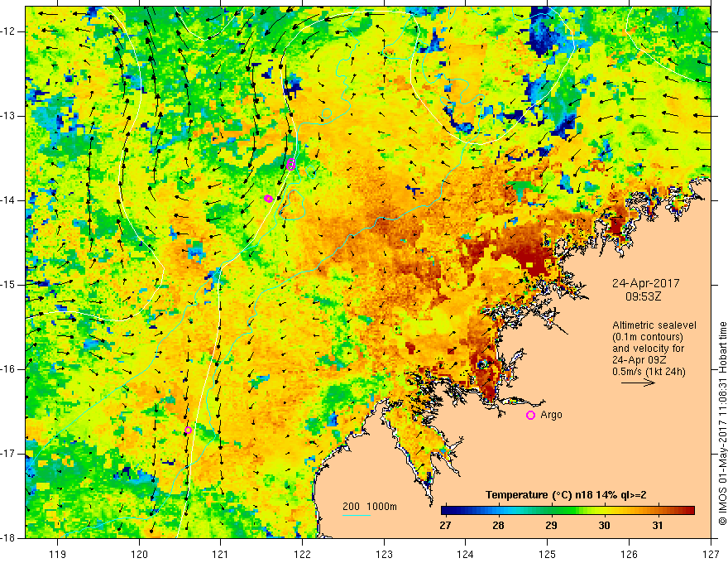Click the latitude axis label -18
The height and width of the screenshot is (563, 728).
click(x=8, y=538)
